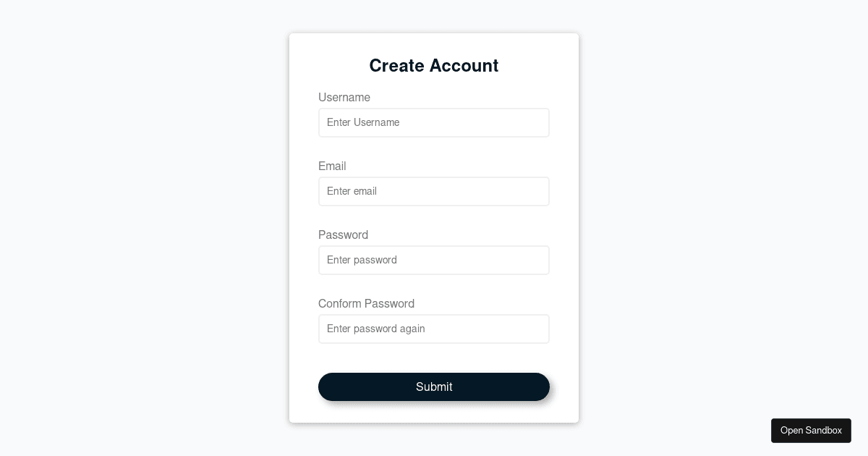Select the Email label text

click(332, 166)
